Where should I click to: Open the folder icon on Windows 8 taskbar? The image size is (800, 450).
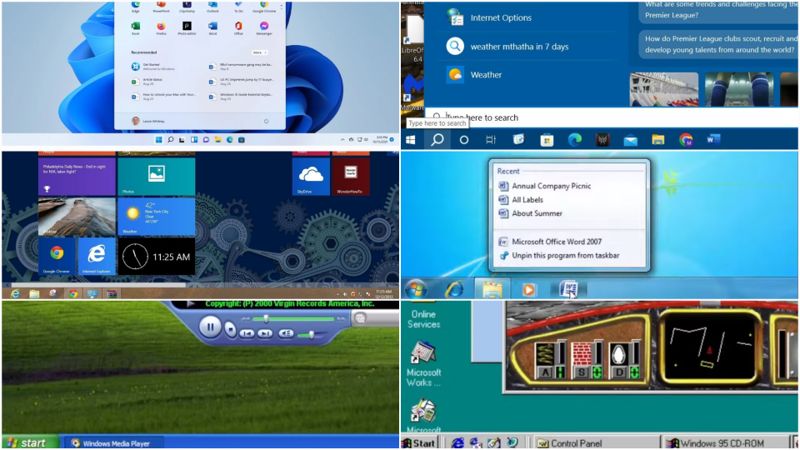(34, 294)
